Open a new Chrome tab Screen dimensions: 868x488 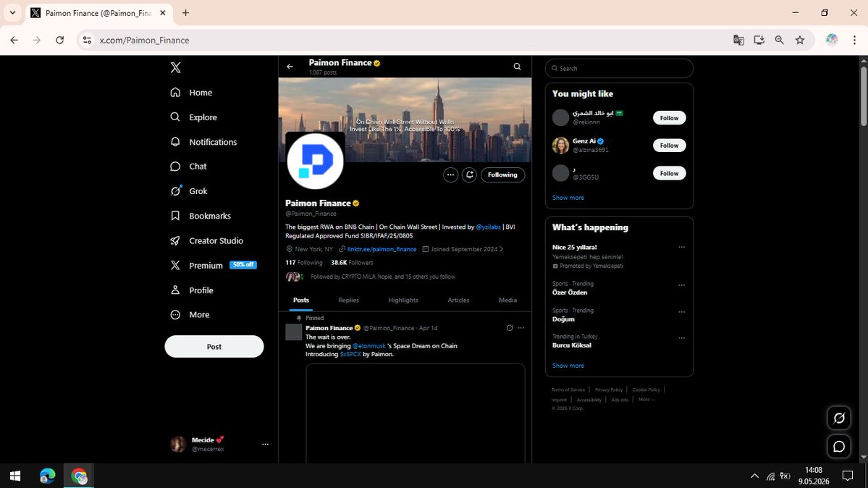(185, 13)
